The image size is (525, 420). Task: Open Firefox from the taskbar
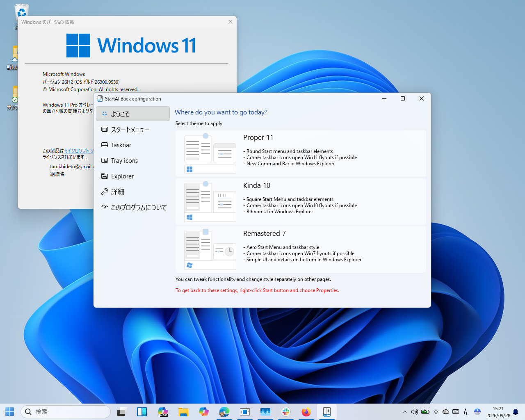point(306,412)
